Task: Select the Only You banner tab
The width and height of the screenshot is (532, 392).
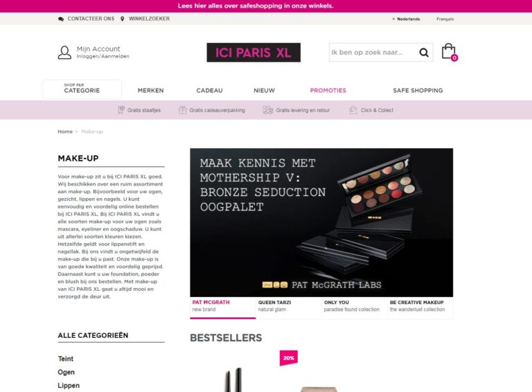Action: [354, 306]
